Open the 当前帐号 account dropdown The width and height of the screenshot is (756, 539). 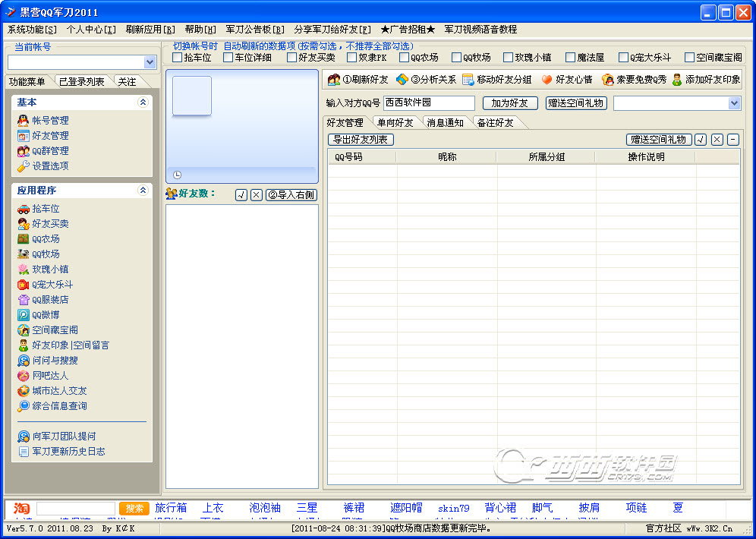click(150, 62)
